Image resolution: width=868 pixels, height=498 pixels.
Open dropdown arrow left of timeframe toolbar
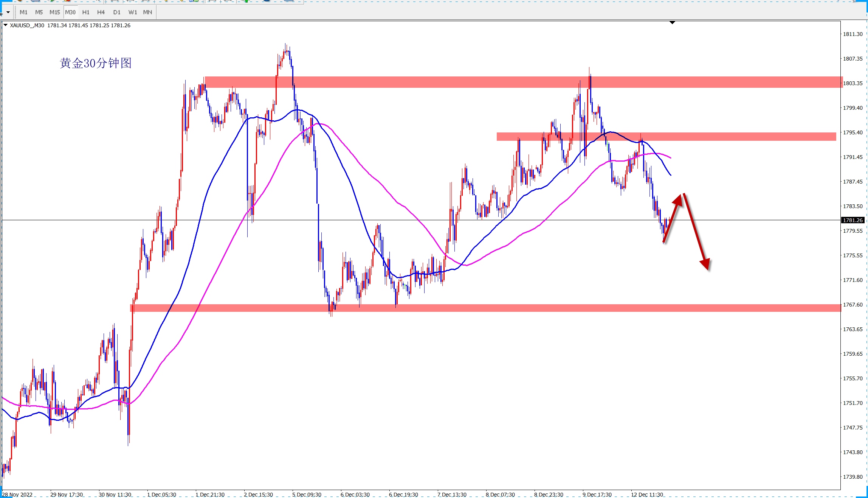coord(8,12)
